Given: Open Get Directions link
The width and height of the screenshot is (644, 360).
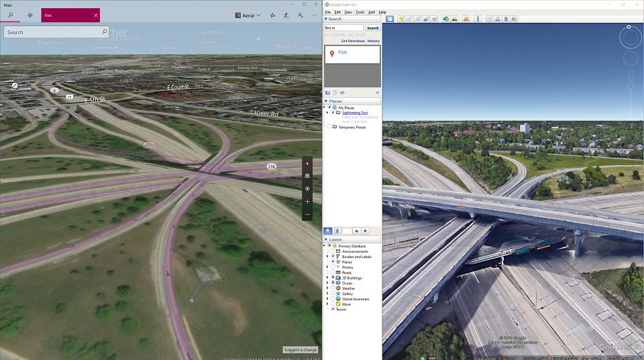Looking at the screenshot, I should 353,41.
